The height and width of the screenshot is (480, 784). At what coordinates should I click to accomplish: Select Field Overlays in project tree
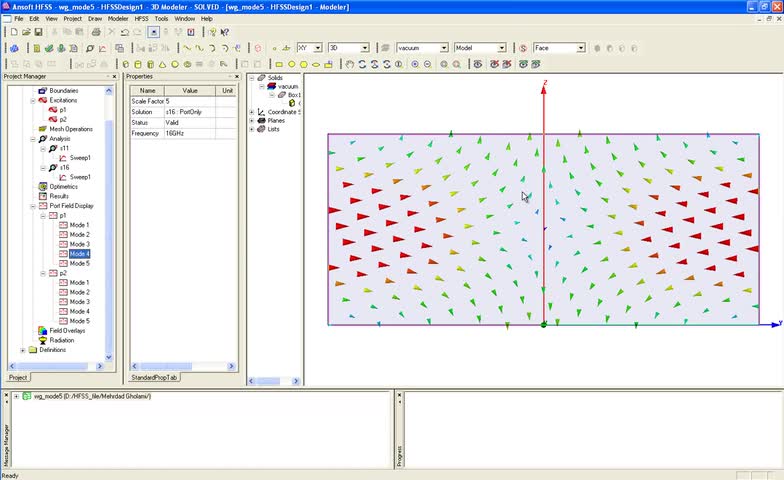[x=67, y=330]
